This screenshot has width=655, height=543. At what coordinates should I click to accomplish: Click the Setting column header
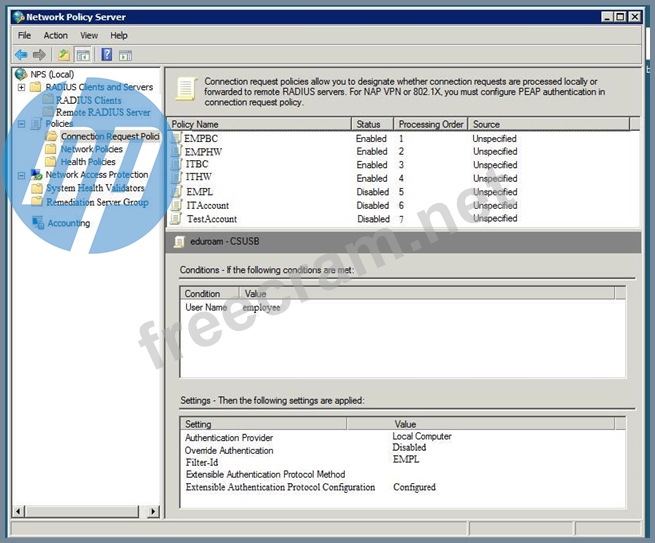click(x=264, y=424)
